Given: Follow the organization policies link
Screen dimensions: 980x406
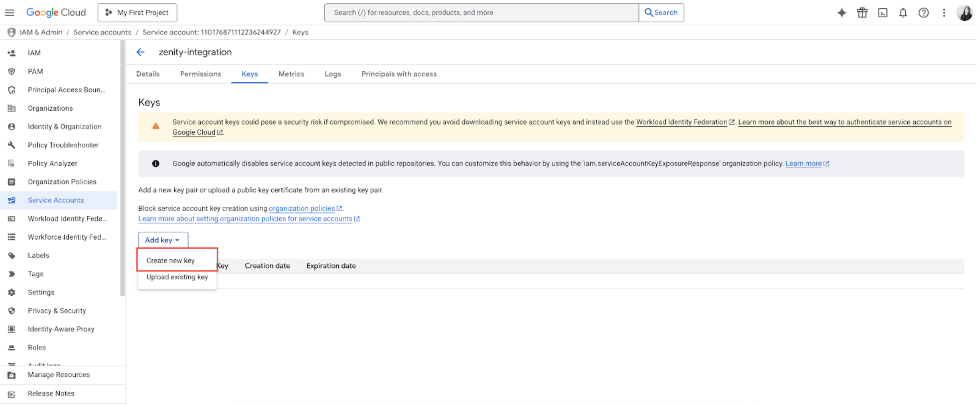Looking at the screenshot, I should click(301, 209).
